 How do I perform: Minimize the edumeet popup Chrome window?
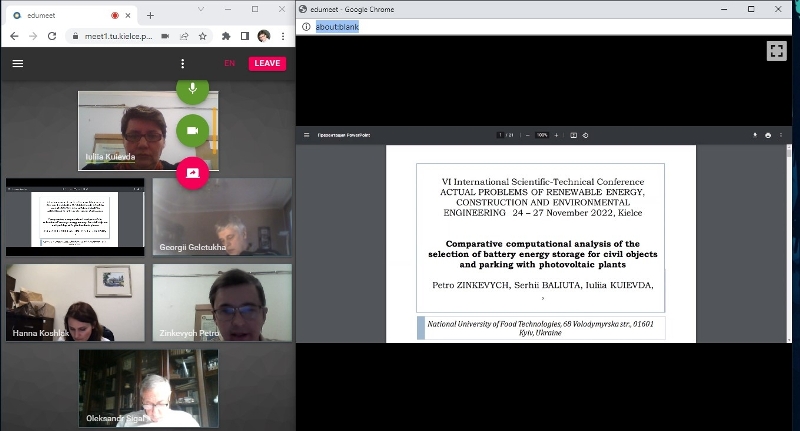724,9
